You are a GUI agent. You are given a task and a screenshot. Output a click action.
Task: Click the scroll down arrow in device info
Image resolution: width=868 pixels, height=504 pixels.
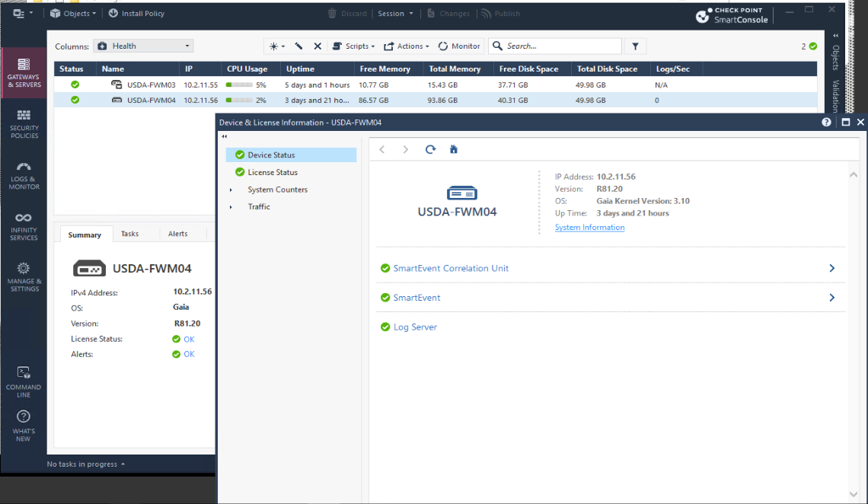854,494
